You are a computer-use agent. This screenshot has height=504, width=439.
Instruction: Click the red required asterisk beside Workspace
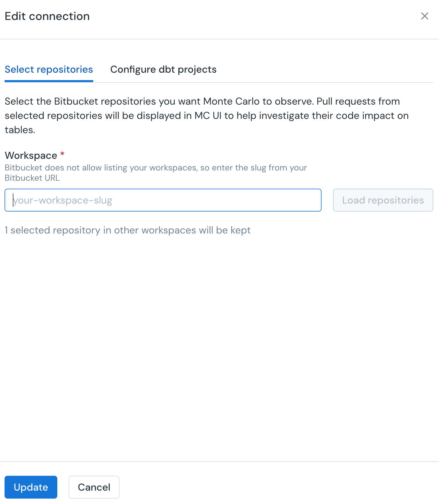click(x=62, y=154)
